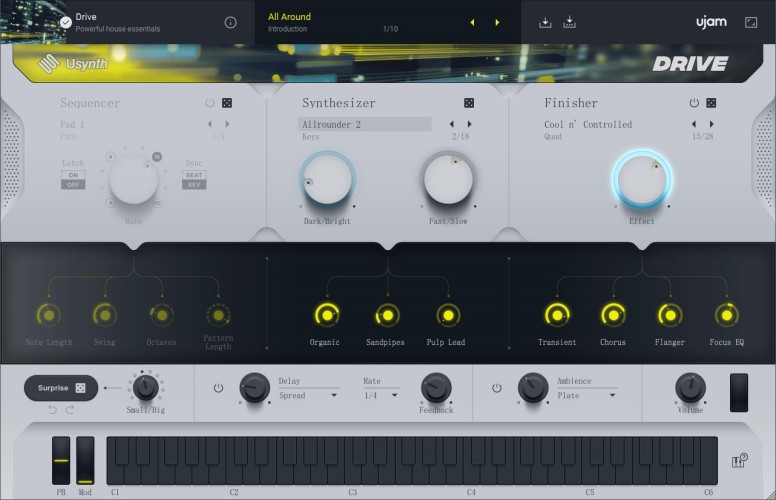Open the Allrounder 2 preset field
Screen dimensions: 776x500
[364, 124]
